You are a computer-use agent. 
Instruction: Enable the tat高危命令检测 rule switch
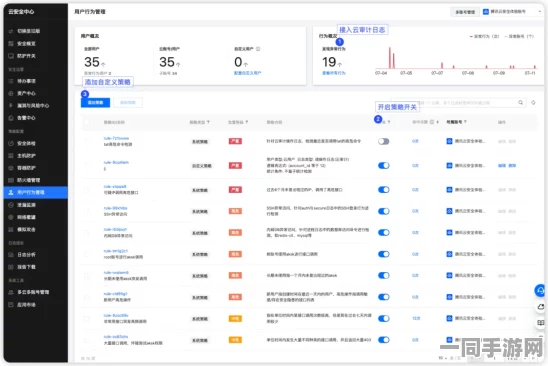383,142
